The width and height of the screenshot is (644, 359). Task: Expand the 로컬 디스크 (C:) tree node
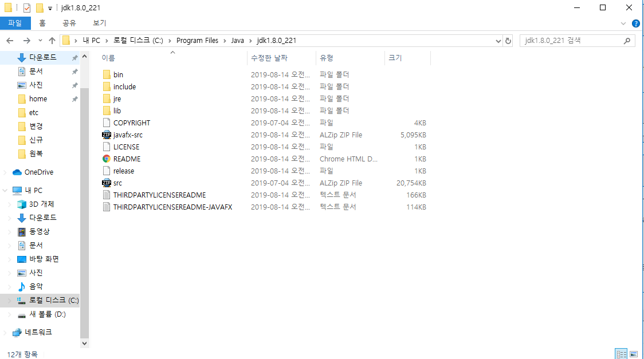pos(9,301)
